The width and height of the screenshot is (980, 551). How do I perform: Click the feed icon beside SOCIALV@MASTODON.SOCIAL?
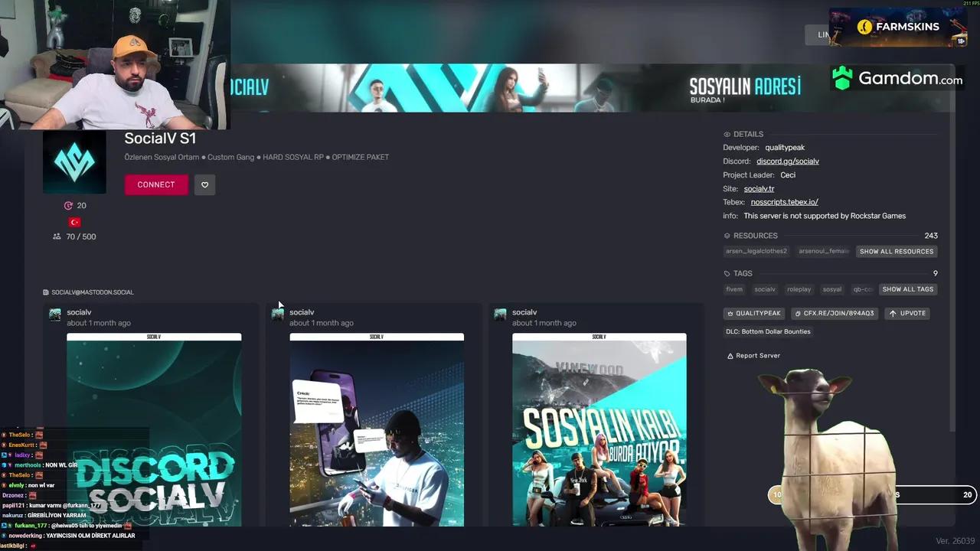click(x=46, y=292)
